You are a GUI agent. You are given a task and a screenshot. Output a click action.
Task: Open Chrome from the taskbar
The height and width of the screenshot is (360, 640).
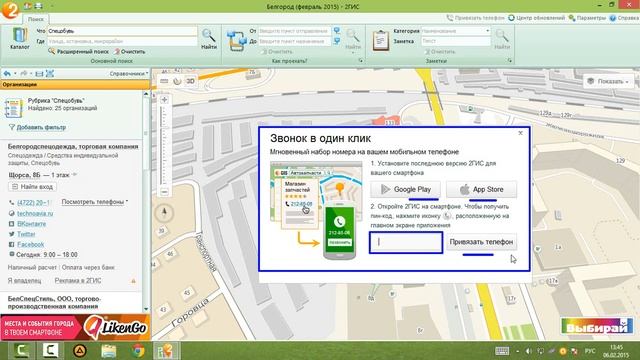tap(138, 351)
